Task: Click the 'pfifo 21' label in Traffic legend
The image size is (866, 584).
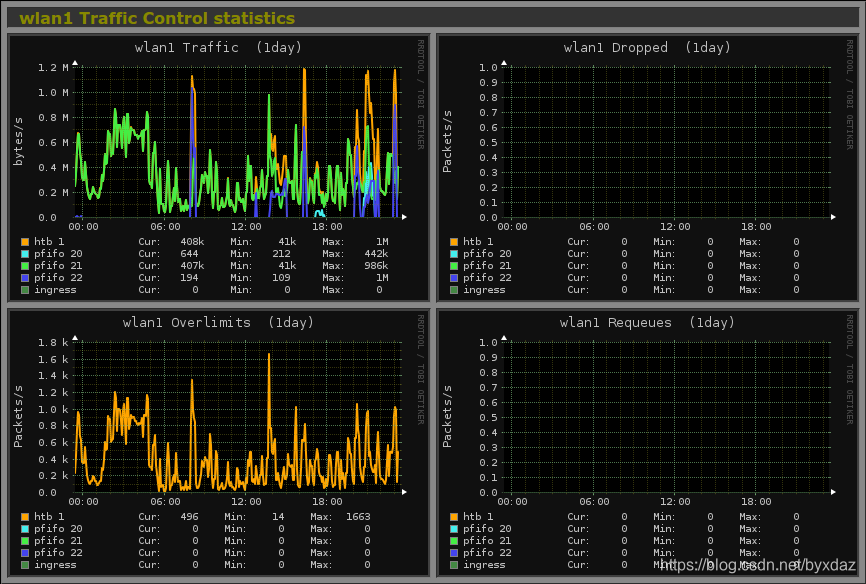Action: (58, 266)
